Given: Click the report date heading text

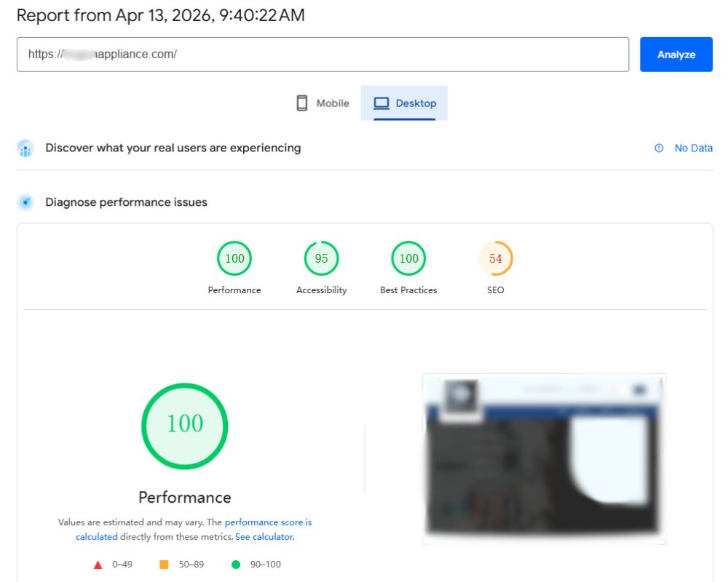Looking at the screenshot, I should pos(161,15).
